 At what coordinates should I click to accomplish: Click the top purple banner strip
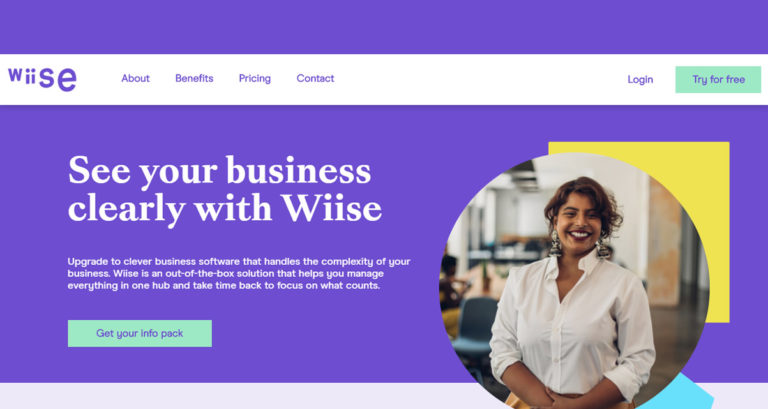point(384,27)
